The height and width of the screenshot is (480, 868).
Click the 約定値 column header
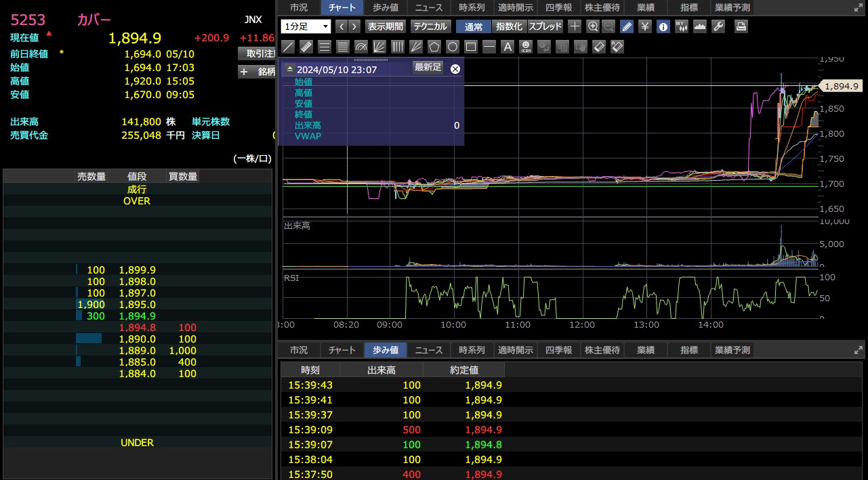[464, 370]
